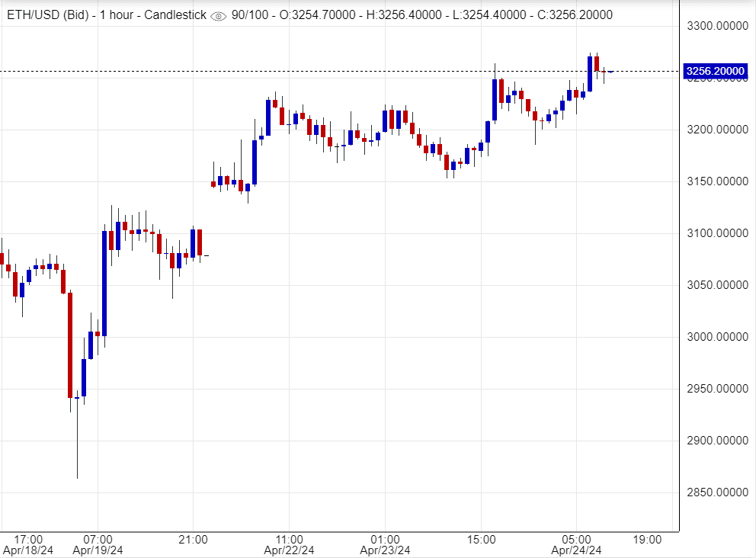Click the 2850.00000 price axis label
This screenshot has width=756, height=558.
(715, 492)
